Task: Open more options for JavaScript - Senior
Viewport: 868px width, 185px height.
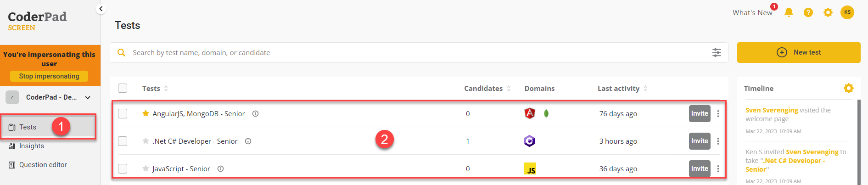Action: coord(718,168)
